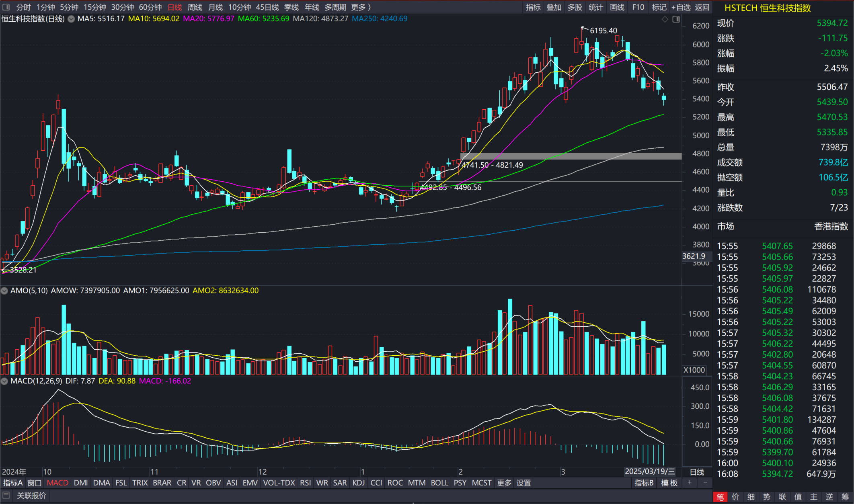
Task: Click the 返回 back button
Action: point(702,7)
